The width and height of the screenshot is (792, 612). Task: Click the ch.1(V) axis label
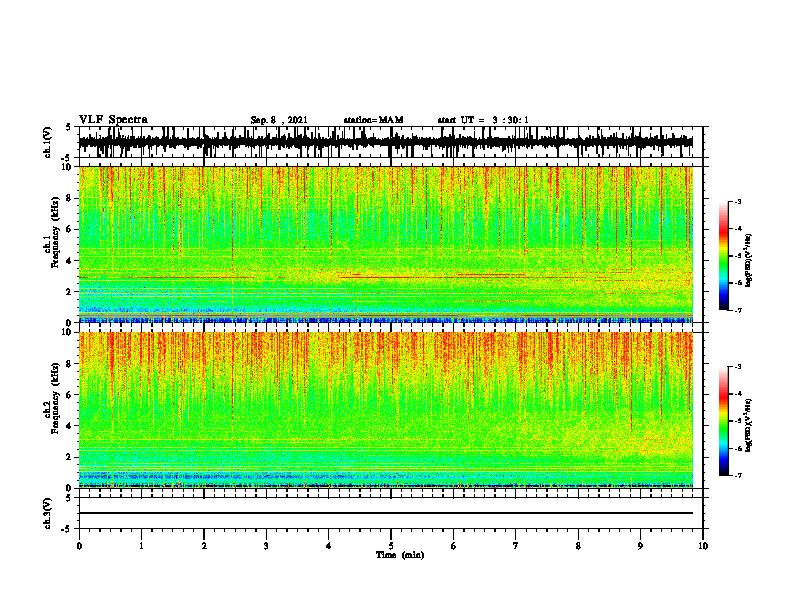47,142
